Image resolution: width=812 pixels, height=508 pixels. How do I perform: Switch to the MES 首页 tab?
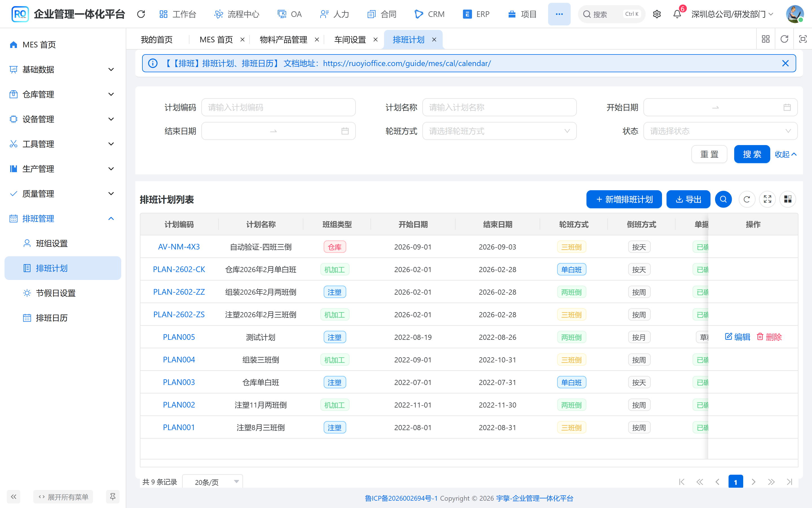[216, 40]
